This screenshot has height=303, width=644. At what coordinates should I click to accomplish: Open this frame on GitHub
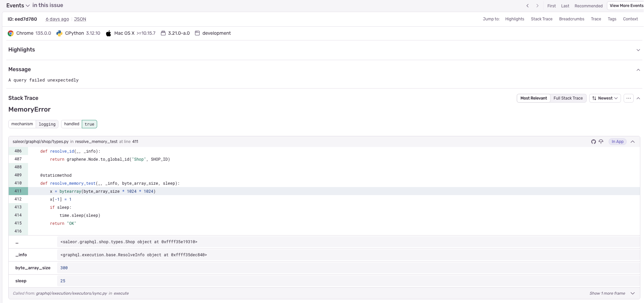tap(593, 142)
